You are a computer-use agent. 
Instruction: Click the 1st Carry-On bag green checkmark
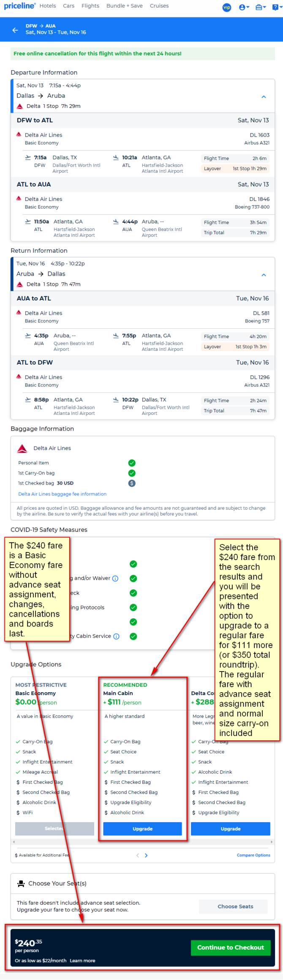click(x=132, y=473)
